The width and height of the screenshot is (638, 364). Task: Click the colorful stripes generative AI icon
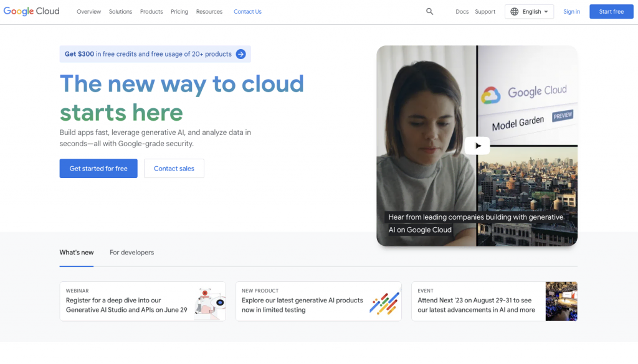pos(384,302)
